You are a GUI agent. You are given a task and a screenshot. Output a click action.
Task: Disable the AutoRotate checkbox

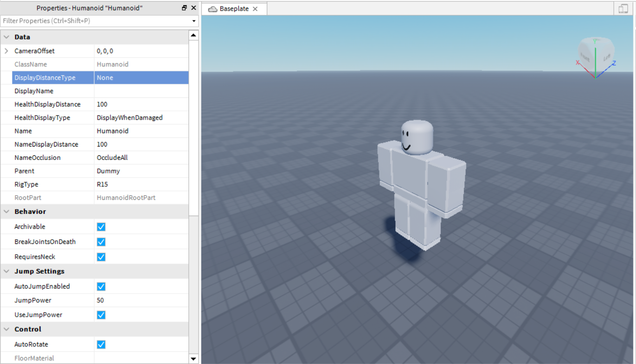(101, 345)
